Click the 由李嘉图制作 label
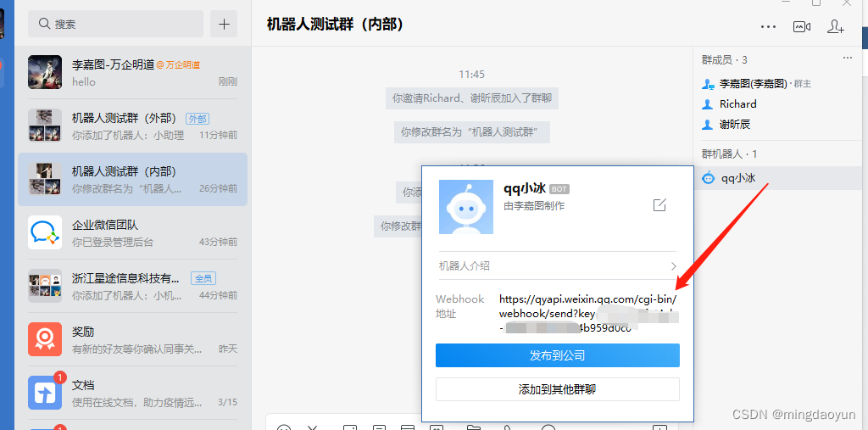The width and height of the screenshot is (868, 430). pyautogui.click(x=534, y=206)
